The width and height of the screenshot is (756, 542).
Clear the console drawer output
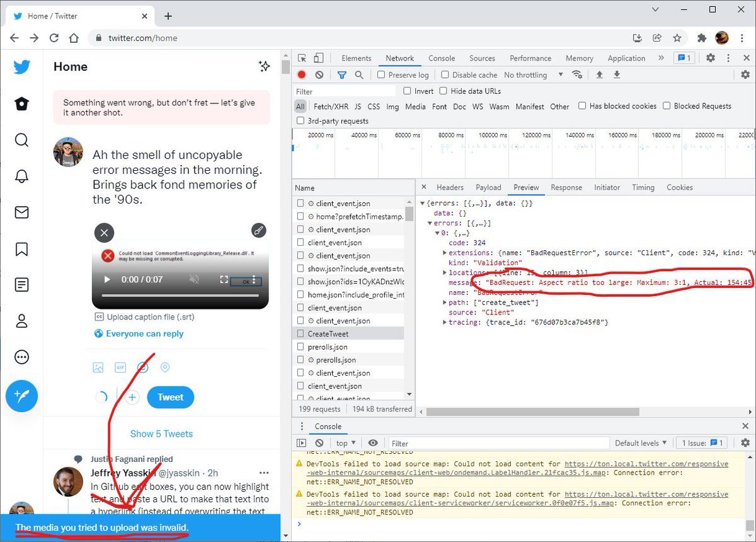319,443
